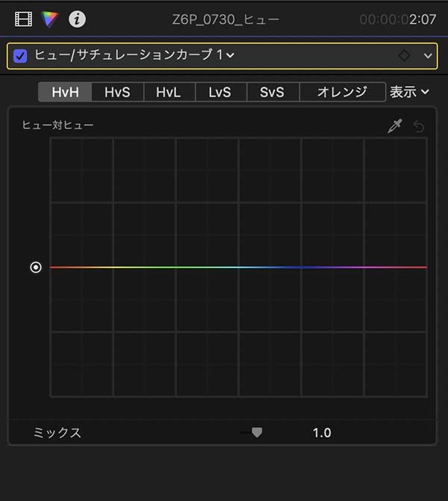This screenshot has height=501, width=448.
Task: Switch to the HvS tab
Action: coord(117,92)
